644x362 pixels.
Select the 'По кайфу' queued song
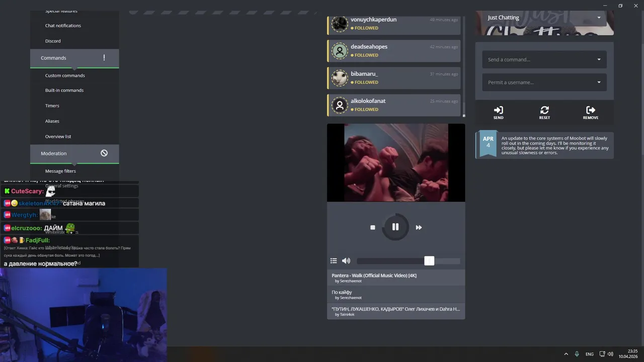[396, 295]
